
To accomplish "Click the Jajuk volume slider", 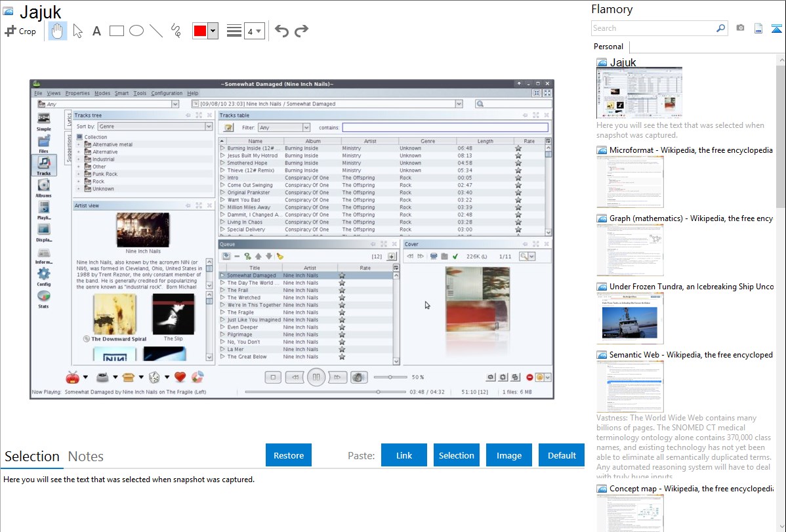I will pos(390,377).
